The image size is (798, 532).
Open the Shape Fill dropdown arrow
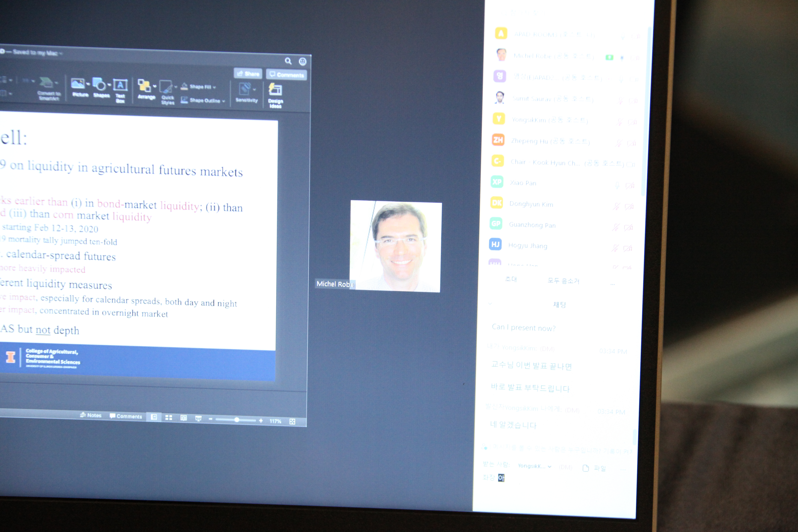click(214, 88)
